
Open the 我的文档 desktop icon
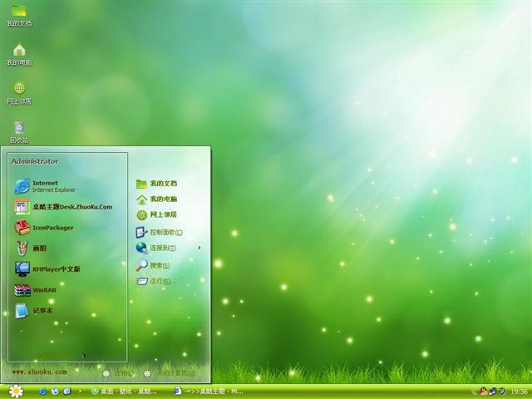point(19,16)
